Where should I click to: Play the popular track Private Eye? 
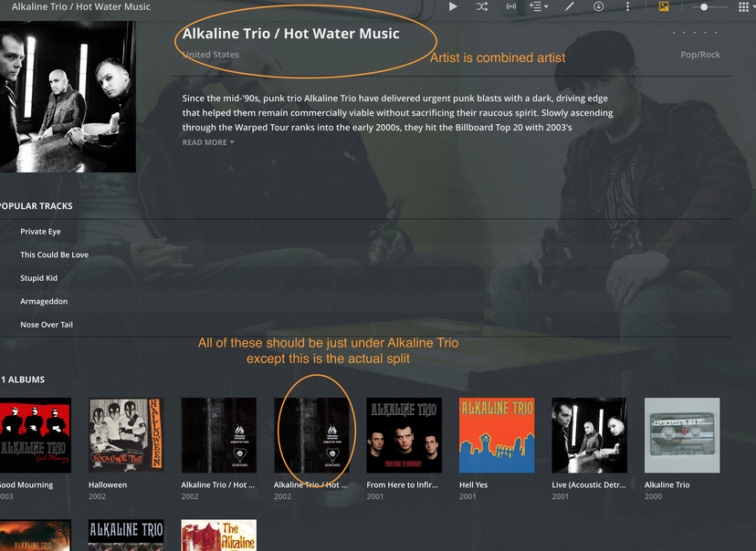tap(40, 232)
